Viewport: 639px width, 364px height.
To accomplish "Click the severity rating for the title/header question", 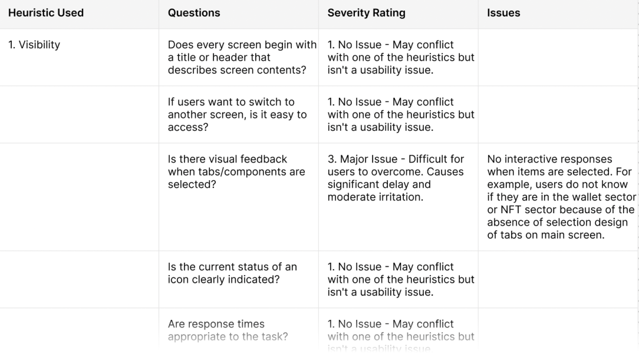I will [401, 57].
